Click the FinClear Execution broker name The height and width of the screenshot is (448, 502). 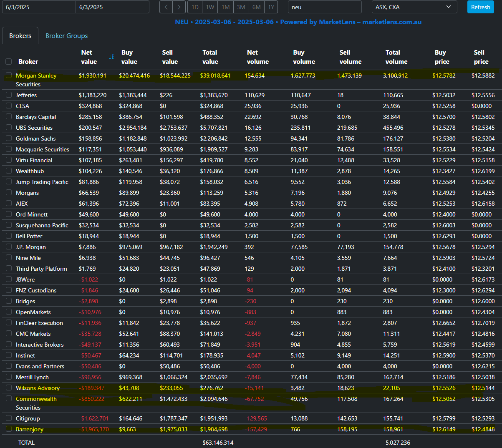pyautogui.click(x=39, y=323)
